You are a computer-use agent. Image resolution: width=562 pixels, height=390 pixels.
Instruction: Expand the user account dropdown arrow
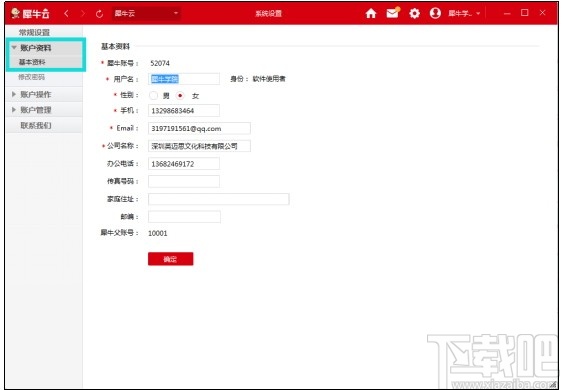coord(478,14)
